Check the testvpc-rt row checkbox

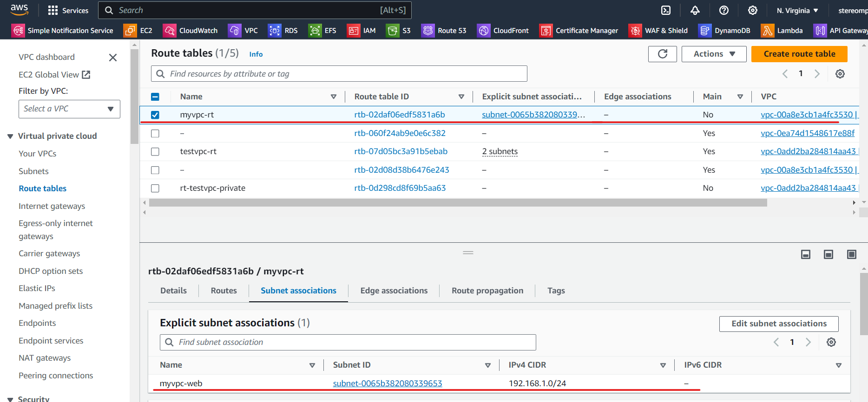[155, 151]
